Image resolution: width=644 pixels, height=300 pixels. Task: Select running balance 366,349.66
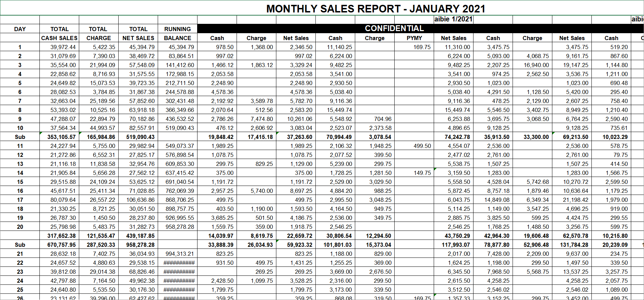point(177,110)
